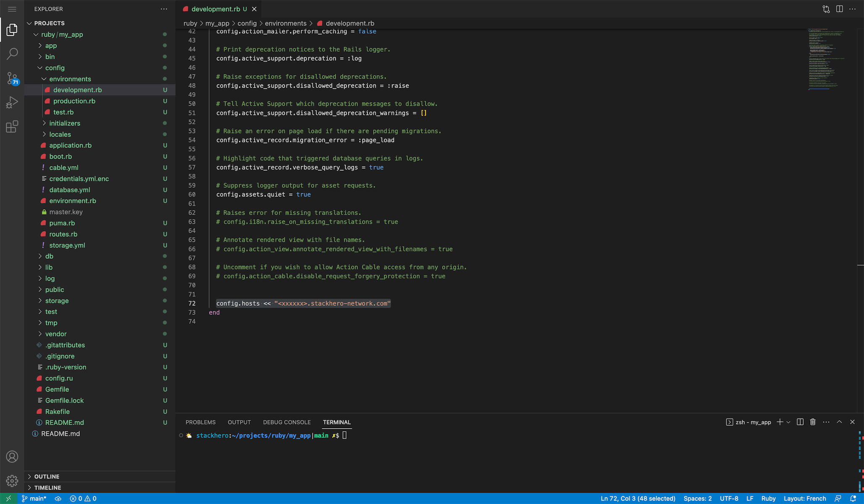The image size is (864, 504).
Task: Switch to the PROBLEMS tab
Action: click(200, 422)
